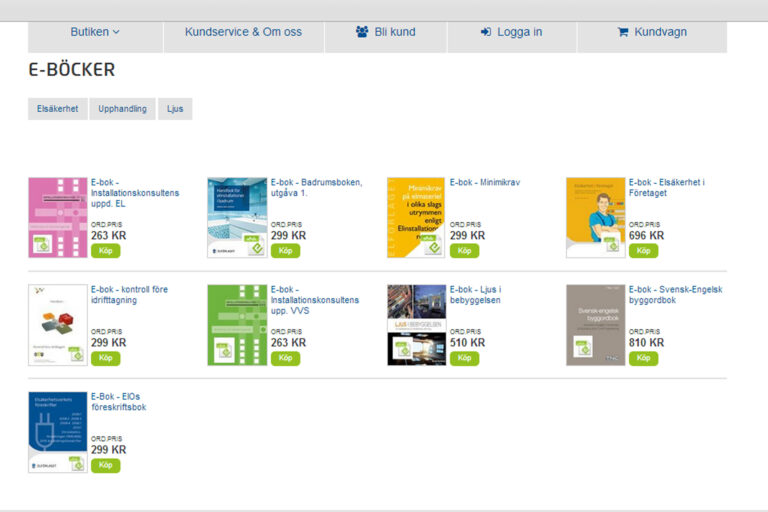Click the Logga in arrow icon
This screenshot has width=768, height=512.
486,32
